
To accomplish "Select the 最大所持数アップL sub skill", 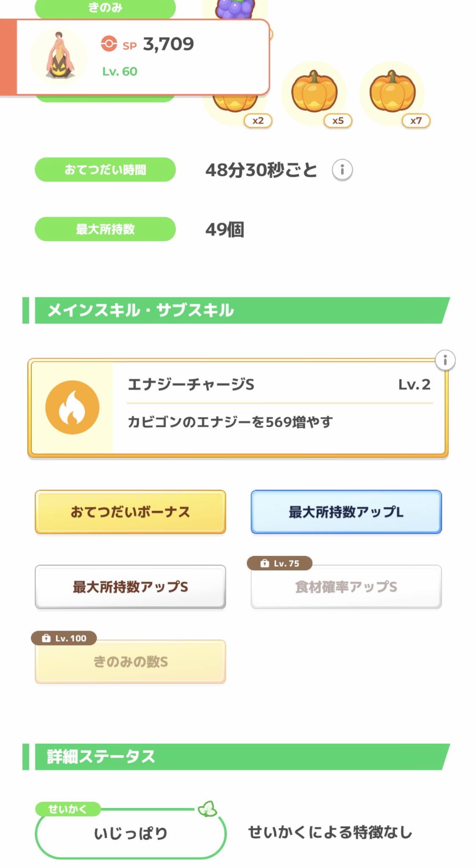I will [346, 512].
